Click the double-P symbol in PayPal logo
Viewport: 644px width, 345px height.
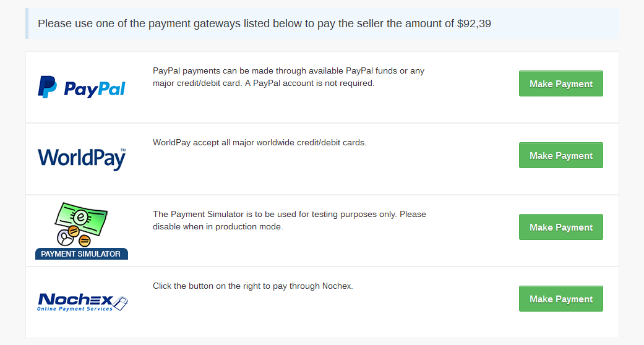click(47, 87)
